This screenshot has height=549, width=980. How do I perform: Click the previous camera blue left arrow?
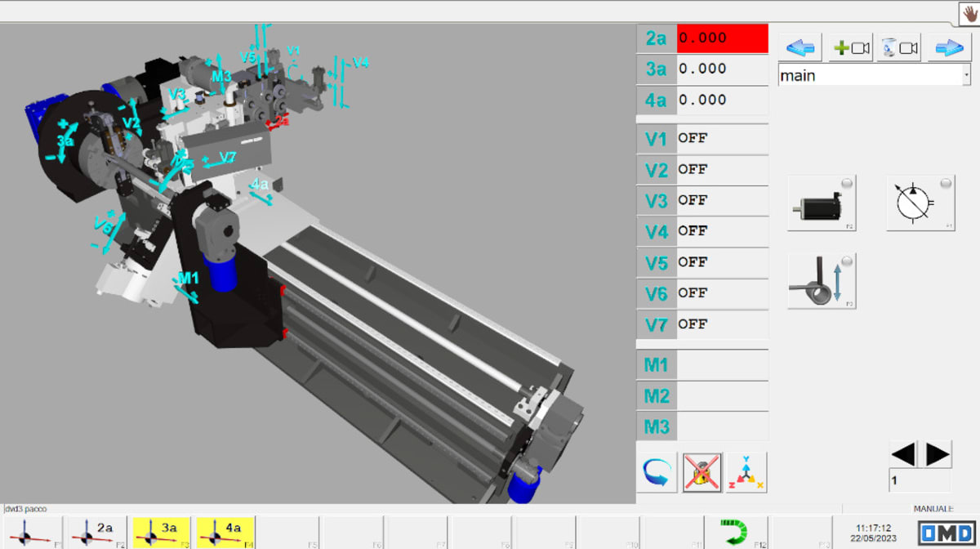[x=801, y=48]
